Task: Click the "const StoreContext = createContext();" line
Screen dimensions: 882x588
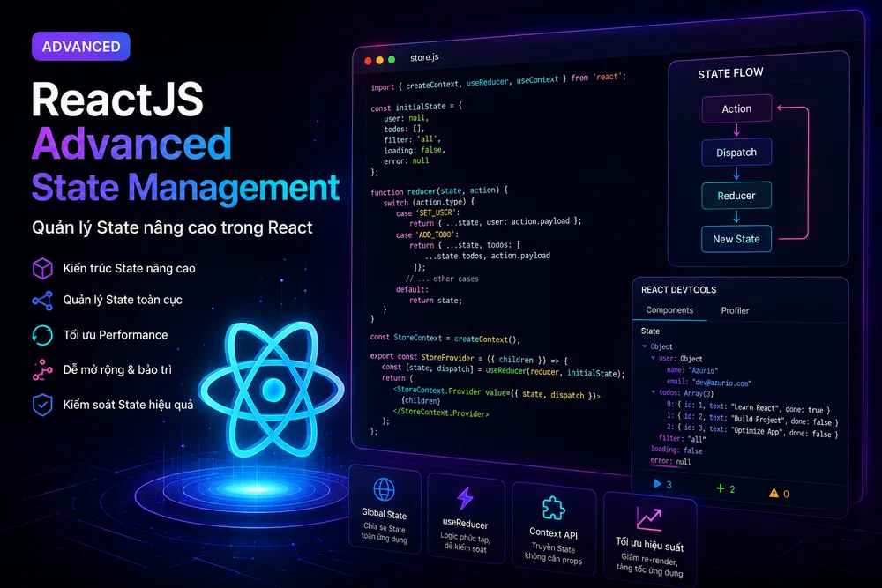Action: click(445, 339)
